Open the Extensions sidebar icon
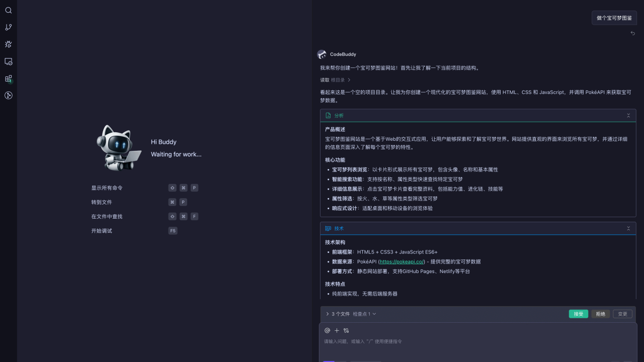 (9, 78)
